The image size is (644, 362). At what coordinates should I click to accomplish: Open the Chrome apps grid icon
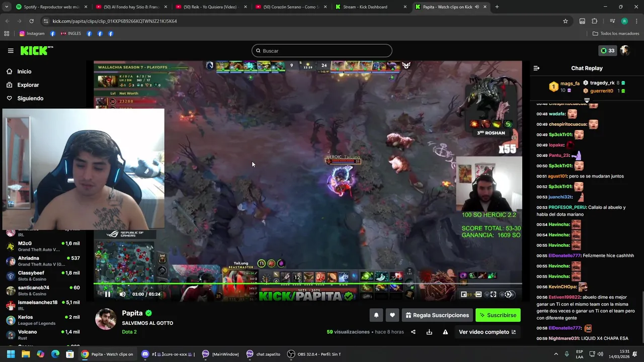pyautogui.click(x=7, y=34)
